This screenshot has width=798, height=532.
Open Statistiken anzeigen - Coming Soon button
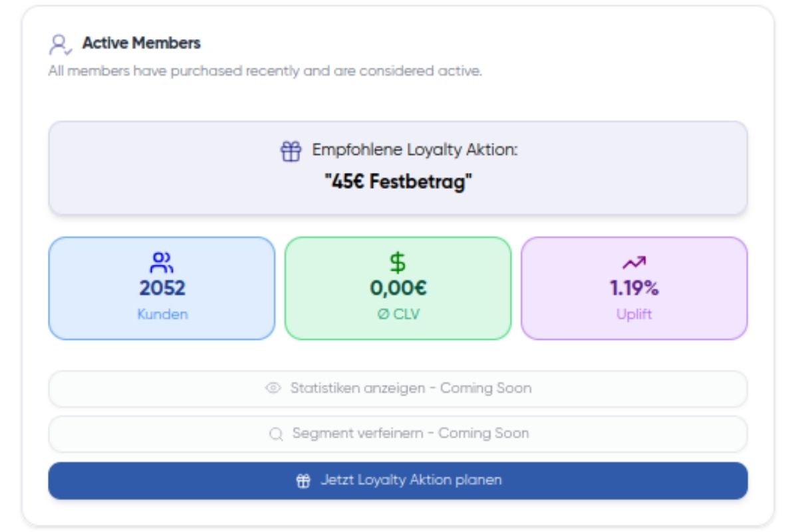(x=398, y=388)
